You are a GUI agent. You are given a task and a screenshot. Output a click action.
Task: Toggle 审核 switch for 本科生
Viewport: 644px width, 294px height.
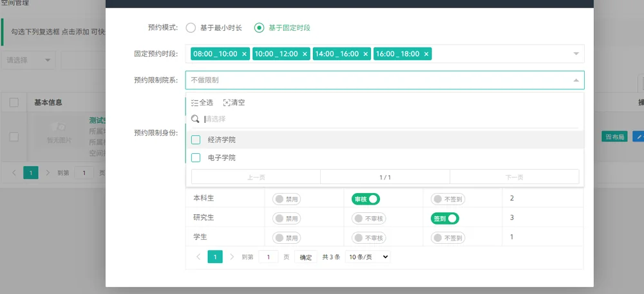(x=366, y=199)
